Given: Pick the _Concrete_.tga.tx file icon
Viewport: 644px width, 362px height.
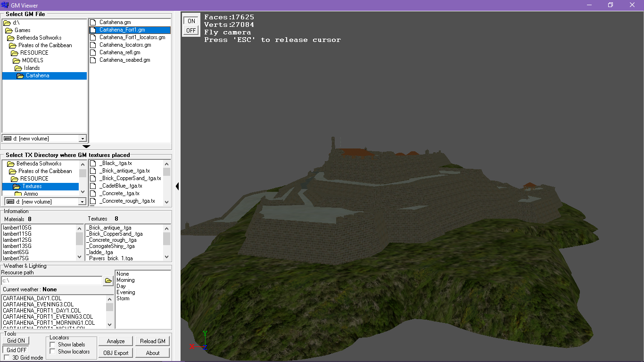Looking at the screenshot, I should pyautogui.click(x=93, y=193).
